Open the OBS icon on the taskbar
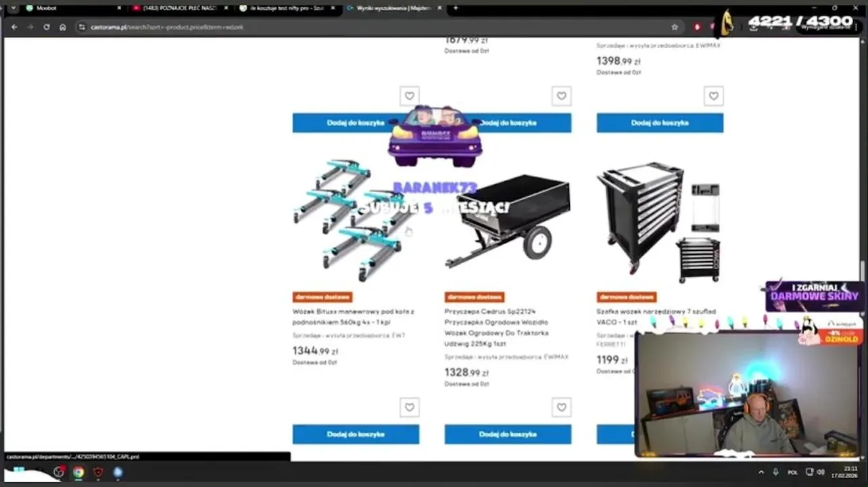The width and height of the screenshot is (868, 487). [x=59, y=472]
